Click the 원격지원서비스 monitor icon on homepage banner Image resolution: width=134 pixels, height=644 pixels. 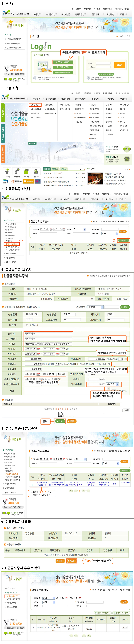click(x=127, y=149)
